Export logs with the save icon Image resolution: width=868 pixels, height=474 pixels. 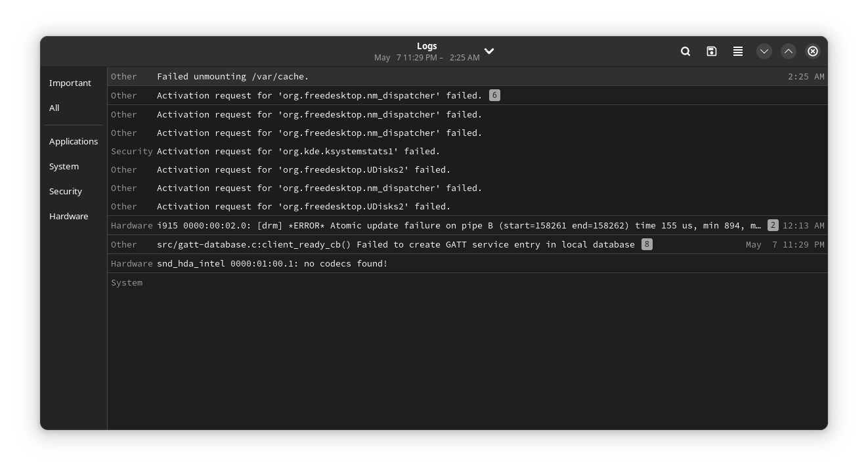712,51
